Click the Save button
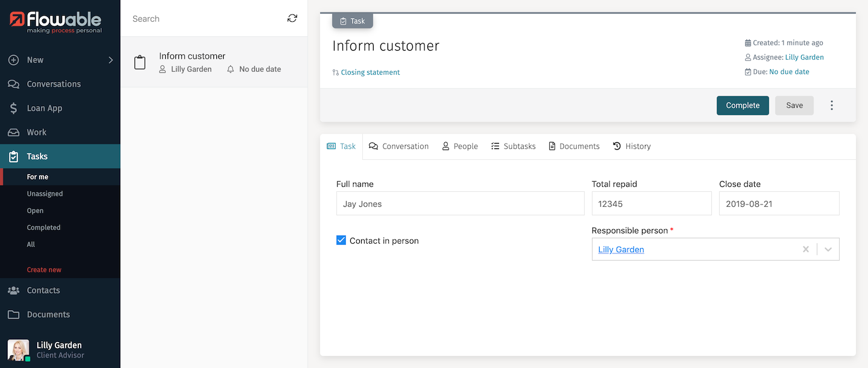The height and width of the screenshot is (368, 868). pos(794,106)
